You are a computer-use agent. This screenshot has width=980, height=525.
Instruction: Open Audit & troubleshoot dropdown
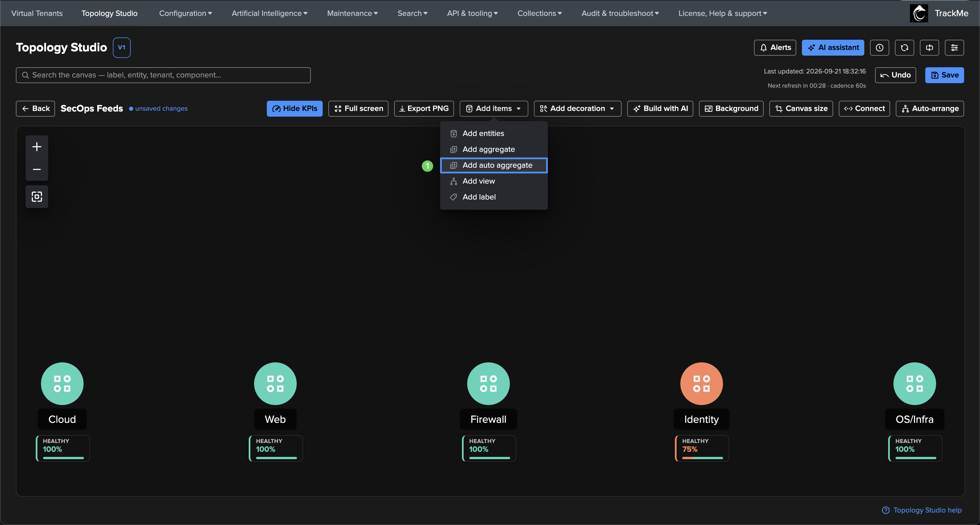pos(620,13)
